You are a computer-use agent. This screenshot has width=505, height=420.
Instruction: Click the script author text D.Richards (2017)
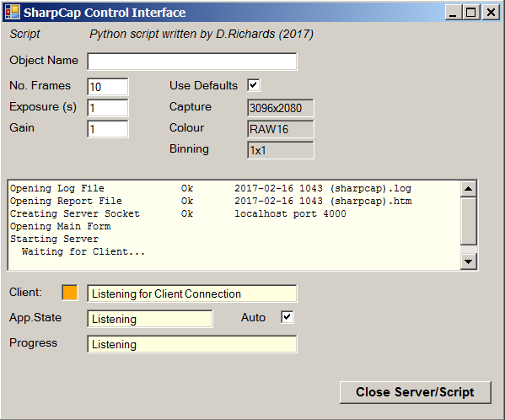pos(265,34)
